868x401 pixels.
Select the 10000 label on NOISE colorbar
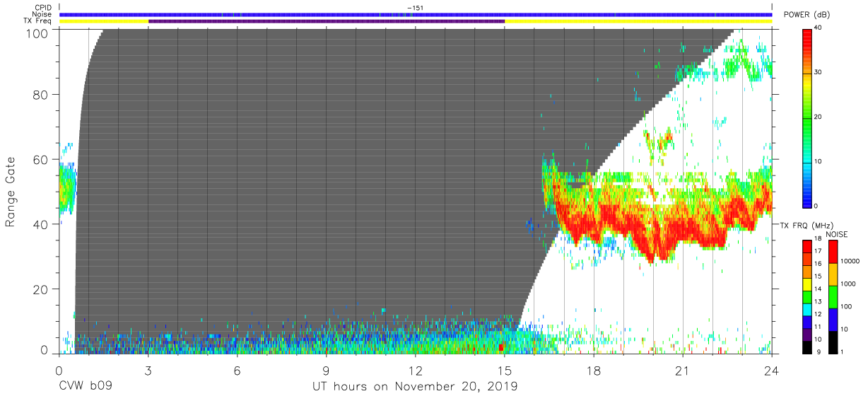coord(850,261)
